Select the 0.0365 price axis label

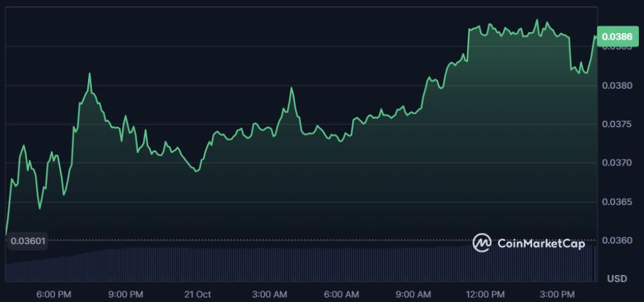617,202
